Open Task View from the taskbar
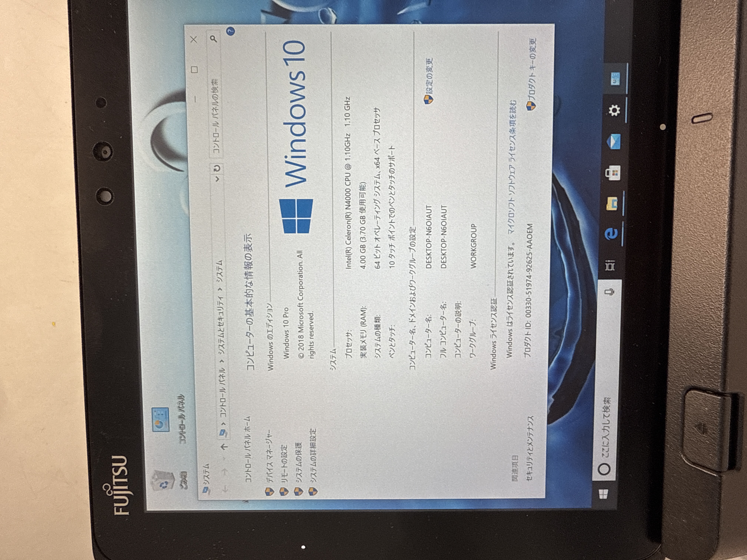 [610, 266]
